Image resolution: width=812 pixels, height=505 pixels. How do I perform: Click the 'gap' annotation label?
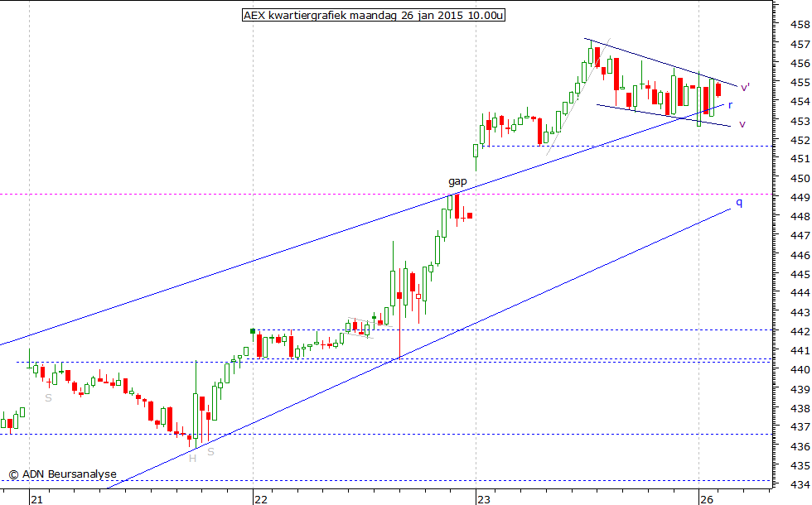pyautogui.click(x=457, y=181)
